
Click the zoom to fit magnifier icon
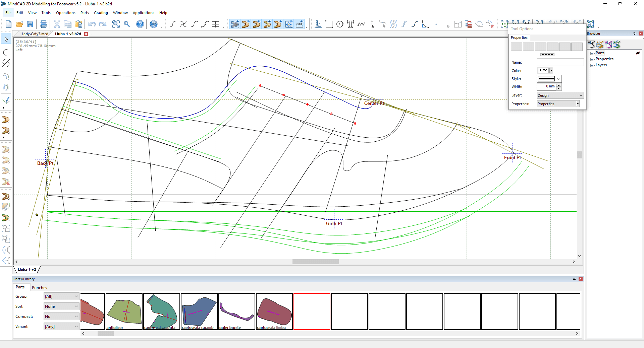116,24
